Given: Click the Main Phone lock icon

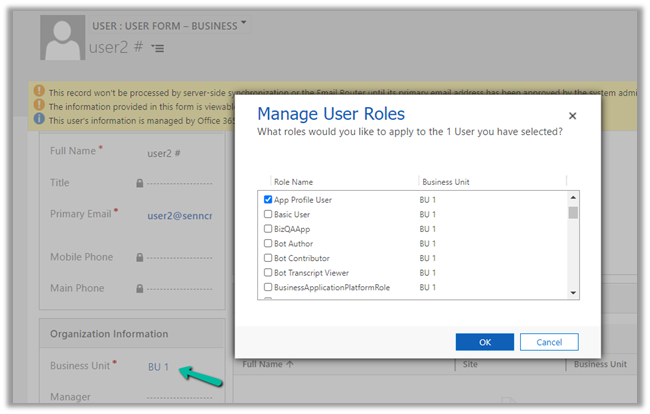Looking at the screenshot, I should [x=139, y=289].
